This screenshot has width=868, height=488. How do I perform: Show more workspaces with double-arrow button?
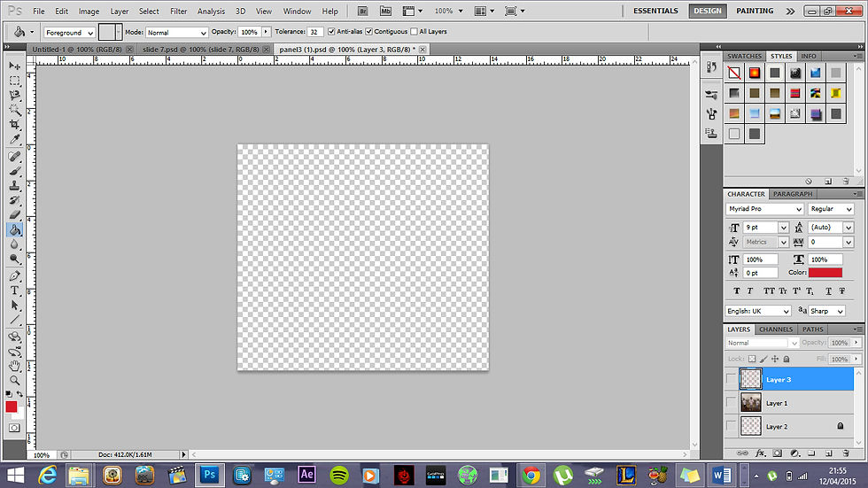pyautogui.click(x=790, y=11)
